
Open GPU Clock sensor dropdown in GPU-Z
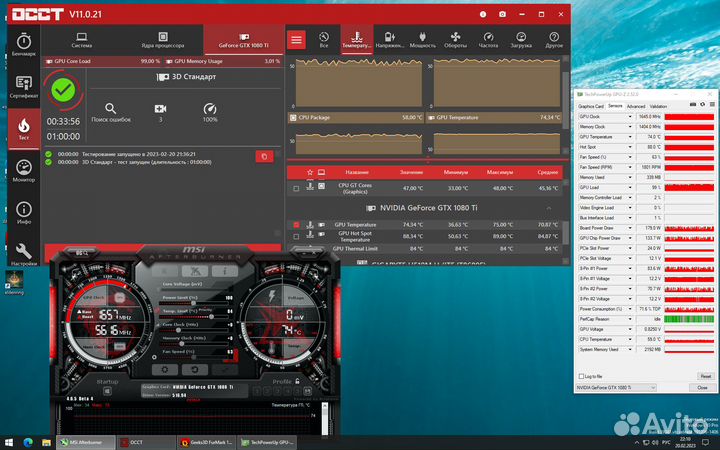point(630,117)
